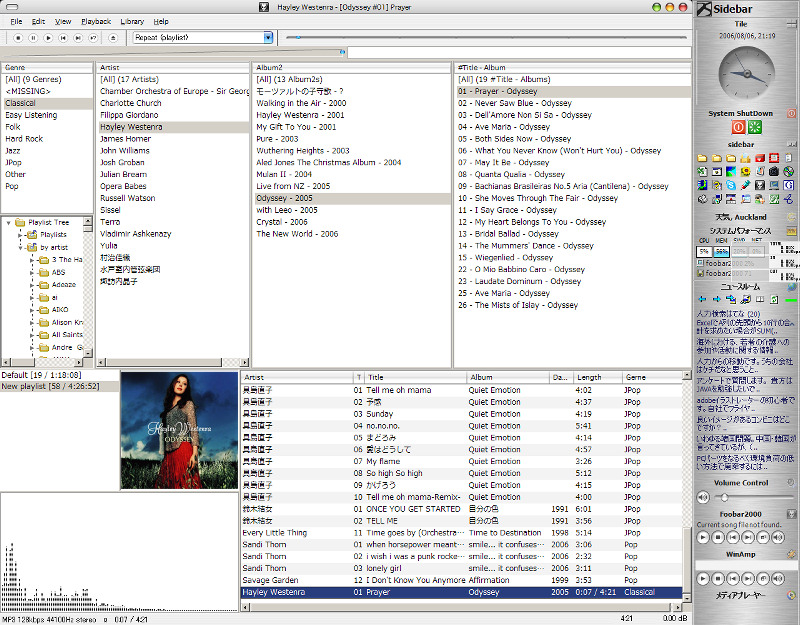The width and height of the screenshot is (800, 625).
Task: Click the newsroom forward arrow icon
Action: coord(717,299)
